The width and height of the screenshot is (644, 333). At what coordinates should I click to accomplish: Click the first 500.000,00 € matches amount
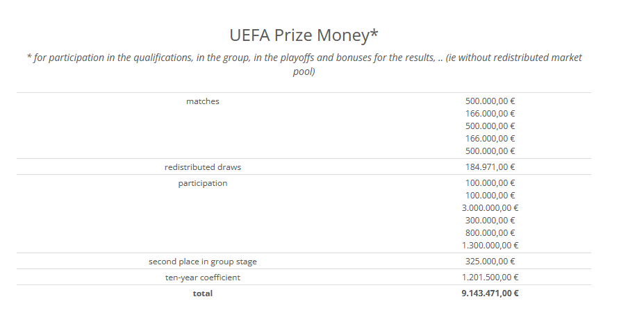[x=490, y=101]
